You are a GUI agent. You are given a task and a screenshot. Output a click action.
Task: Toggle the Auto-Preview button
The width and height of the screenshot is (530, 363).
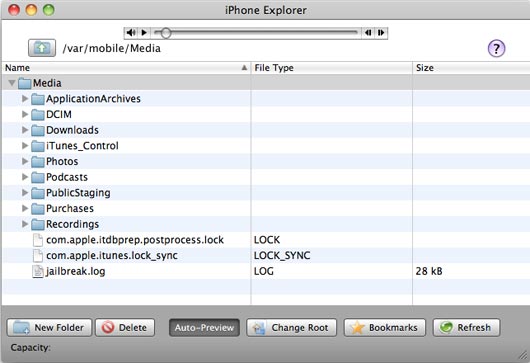point(204,328)
